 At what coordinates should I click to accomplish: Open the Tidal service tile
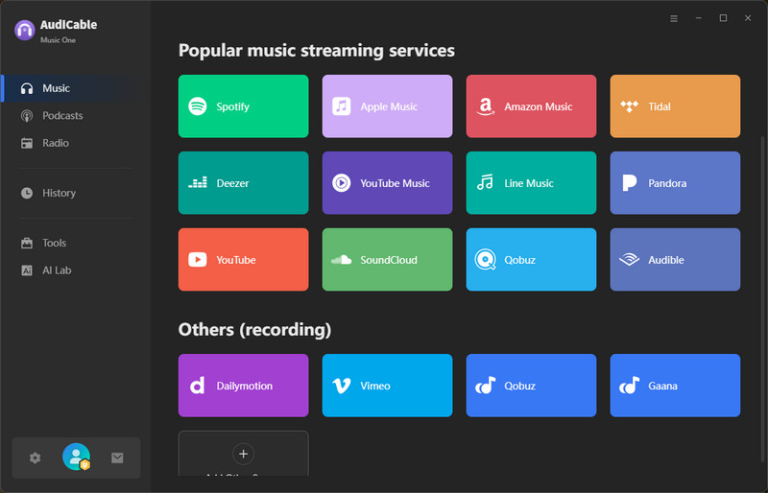coord(675,106)
